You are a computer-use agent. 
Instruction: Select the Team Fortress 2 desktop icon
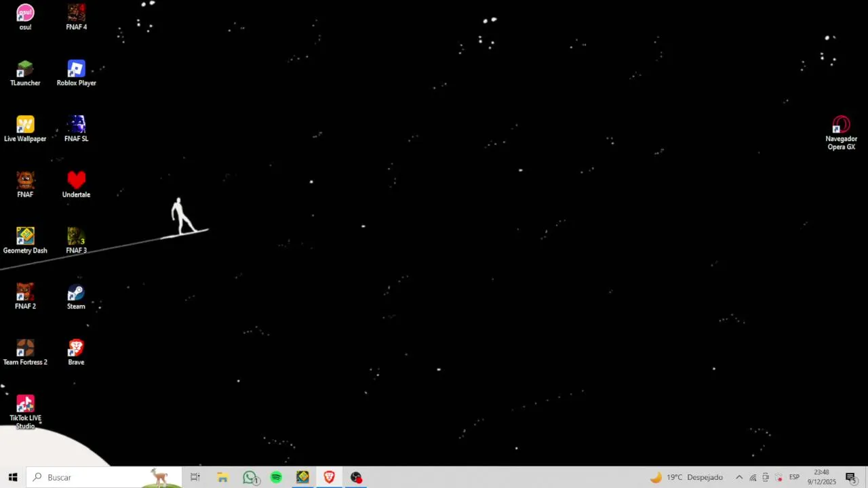(25, 352)
